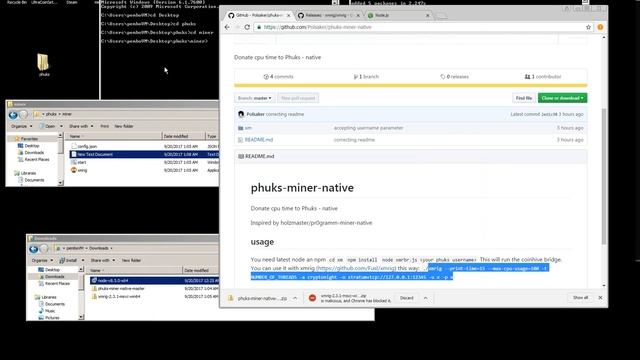Click Back in the miner Explorer window
This screenshot has width=640, height=360.
click(13, 115)
